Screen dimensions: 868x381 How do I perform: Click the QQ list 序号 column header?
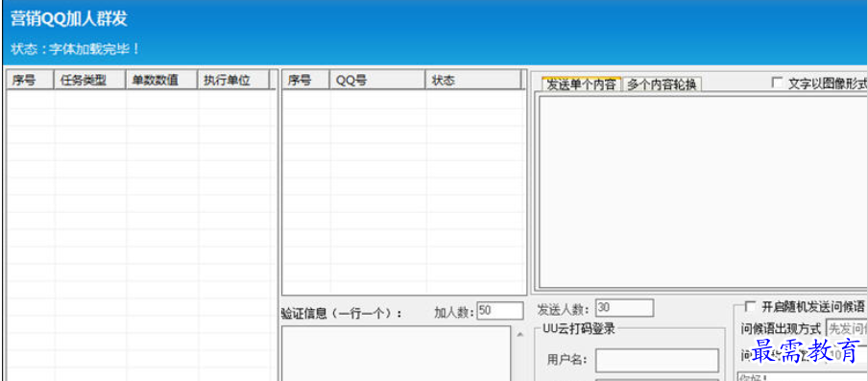tap(306, 81)
